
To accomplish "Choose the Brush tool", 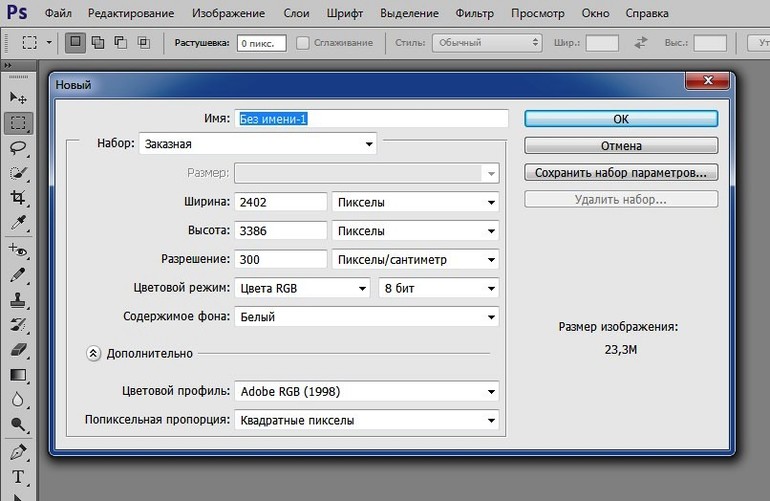I will [x=17, y=274].
